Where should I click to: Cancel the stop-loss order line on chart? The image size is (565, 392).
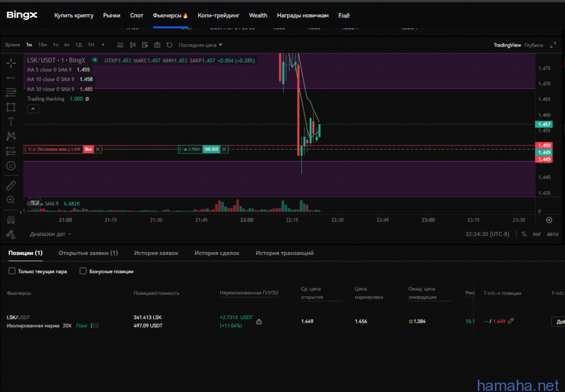98,149
